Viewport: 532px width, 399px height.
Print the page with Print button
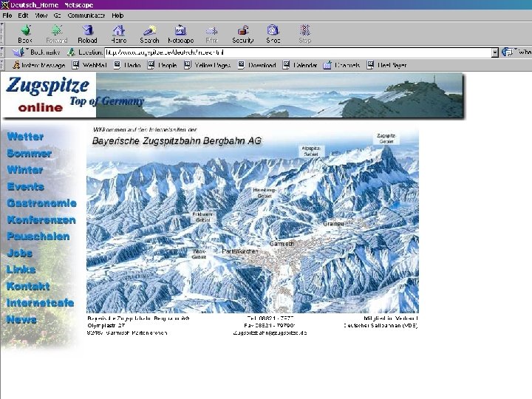(212, 34)
